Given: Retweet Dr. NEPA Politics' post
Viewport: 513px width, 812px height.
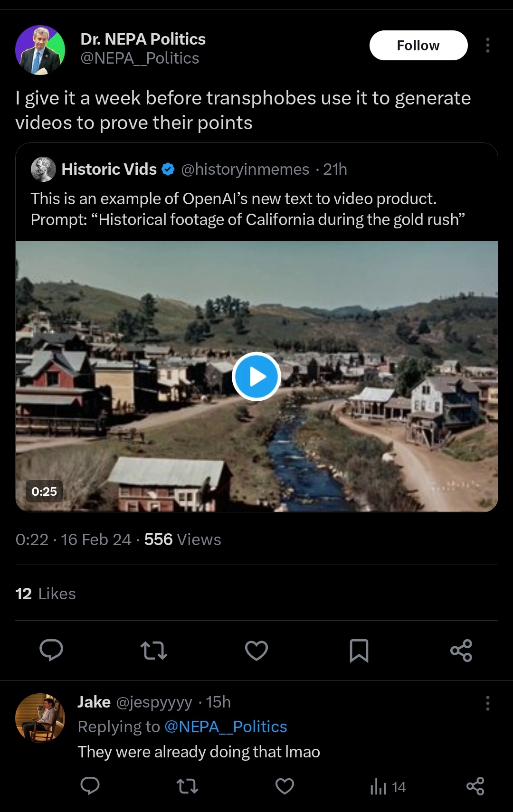Looking at the screenshot, I should [154, 650].
